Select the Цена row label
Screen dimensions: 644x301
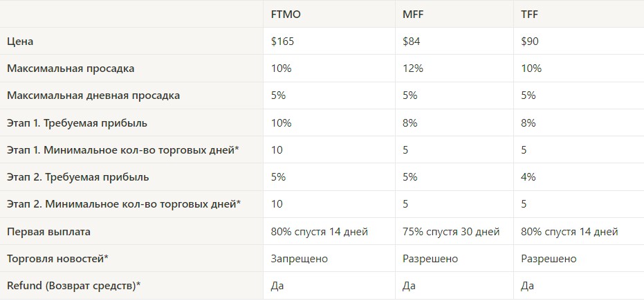point(20,42)
